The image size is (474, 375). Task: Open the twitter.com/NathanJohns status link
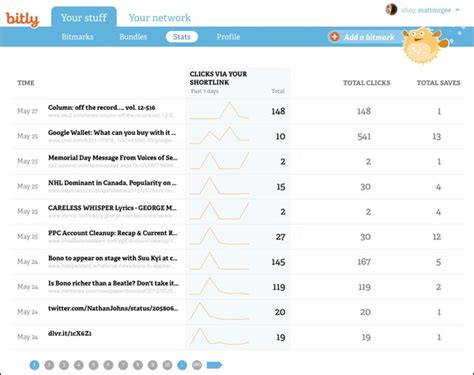[x=113, y=308]
